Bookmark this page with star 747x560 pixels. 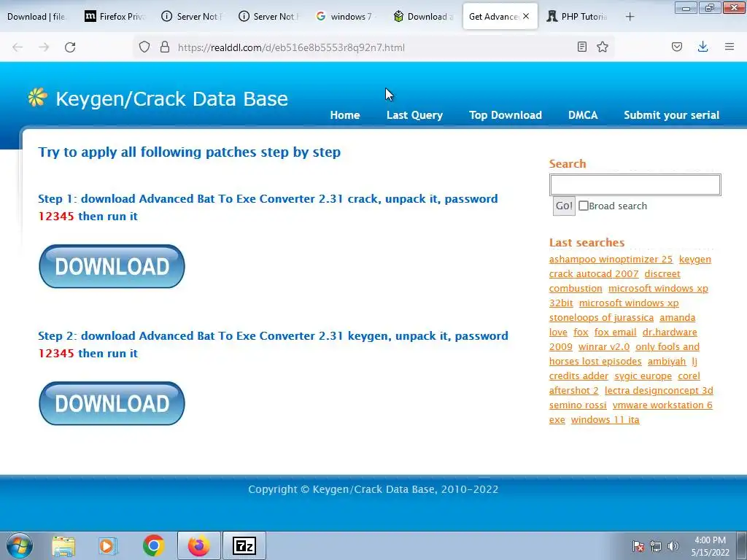pos(603,47)
